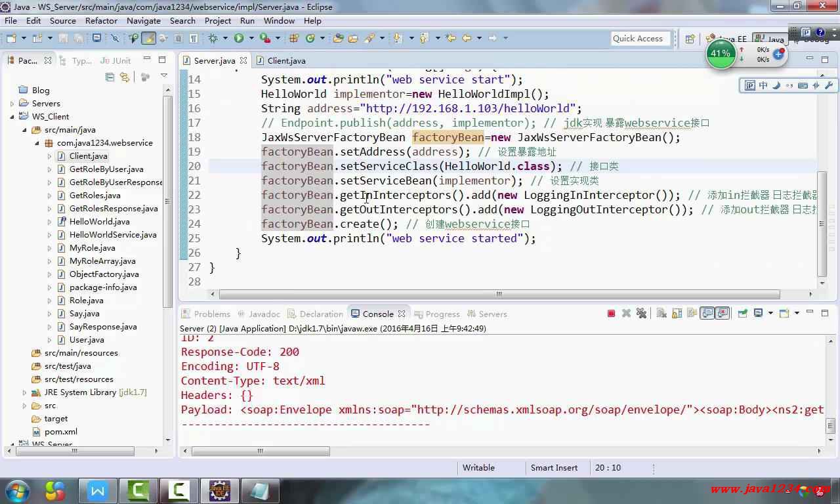840x504 pixels.
Task: Run the program with green play icon
Action: [239, 38]
